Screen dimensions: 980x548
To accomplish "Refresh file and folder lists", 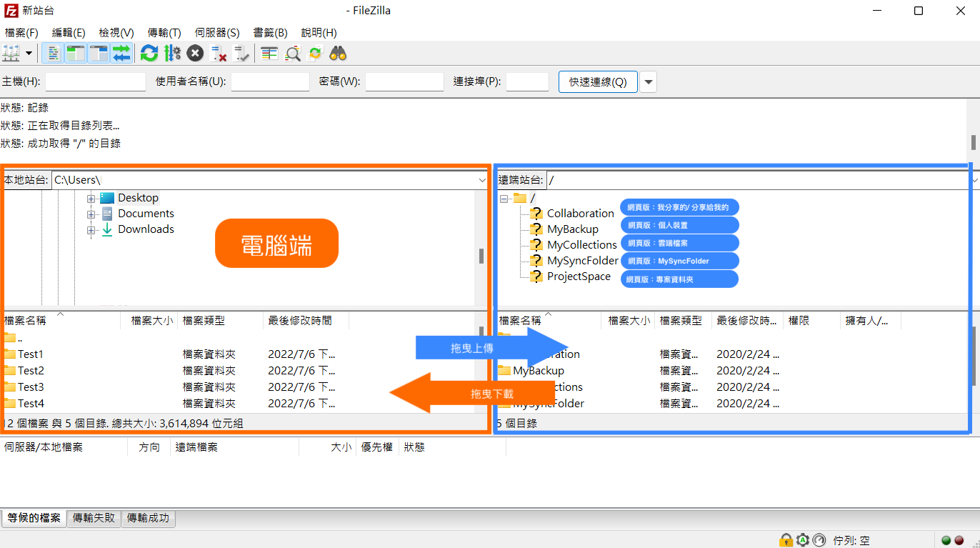I will coord(149,53).
